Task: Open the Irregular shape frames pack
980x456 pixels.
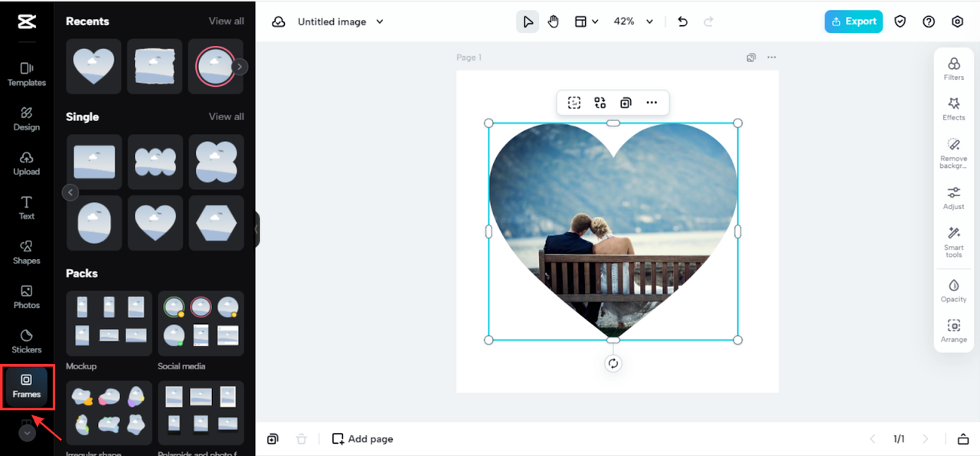Action: click(109, 413)
